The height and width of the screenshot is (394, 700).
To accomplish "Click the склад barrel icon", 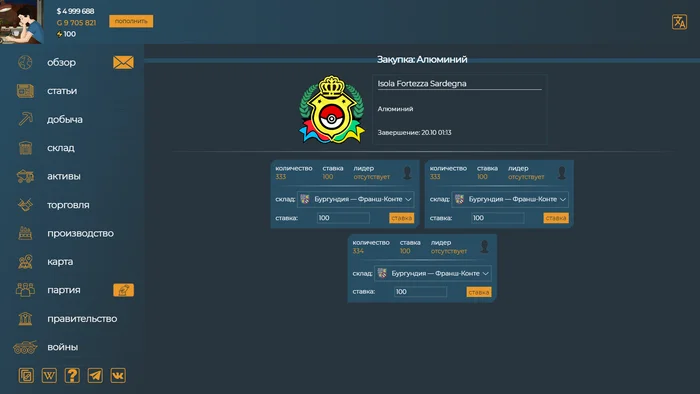I will point(25,148).
